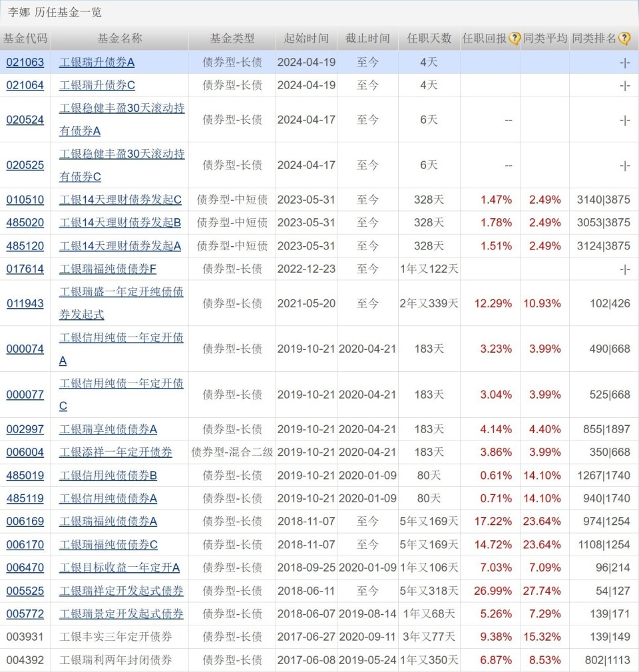This screenshot has height=672, width=639.
Task: Click the 26.99% return value
Action: coord(493,591)
